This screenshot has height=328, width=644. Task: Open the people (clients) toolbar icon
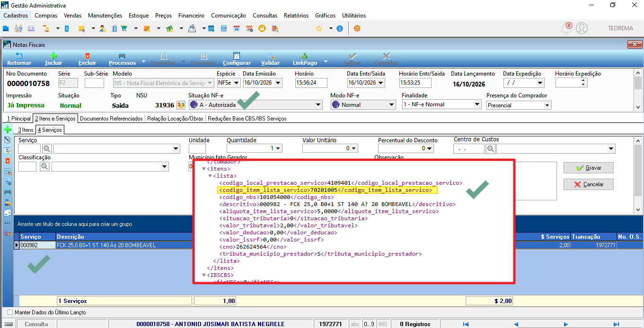tap(18, 28)
